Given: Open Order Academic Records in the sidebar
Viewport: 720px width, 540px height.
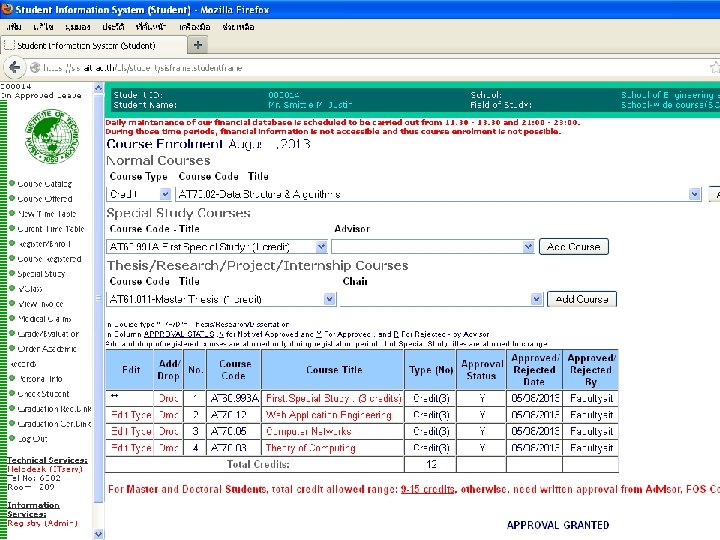Looking at the screenshot, I should point(46,349).
